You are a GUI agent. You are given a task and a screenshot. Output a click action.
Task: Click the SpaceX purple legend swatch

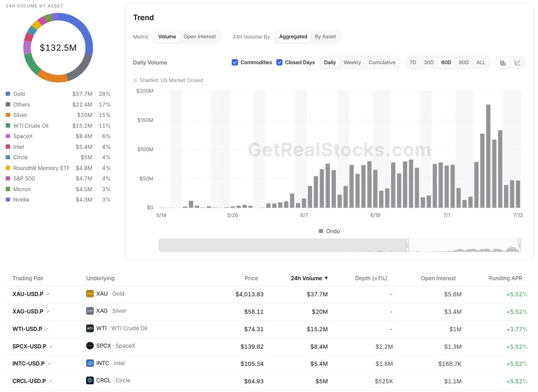(8, 136)
